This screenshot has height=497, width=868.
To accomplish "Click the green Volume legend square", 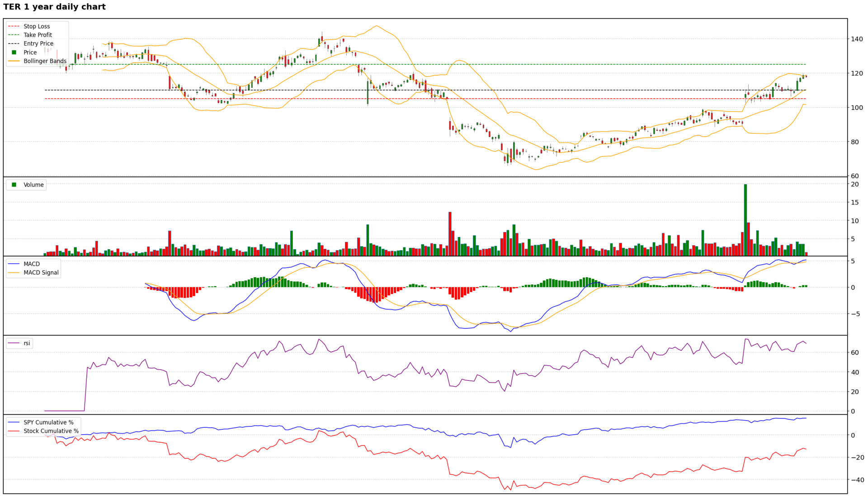I will [x=14, y=185].
